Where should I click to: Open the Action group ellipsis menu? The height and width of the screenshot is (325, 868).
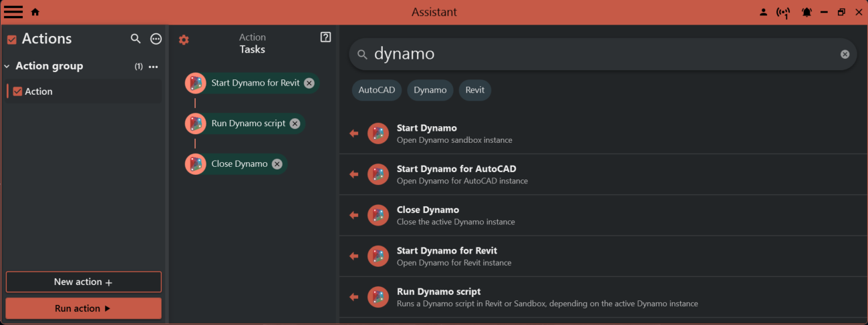[153, 67]
